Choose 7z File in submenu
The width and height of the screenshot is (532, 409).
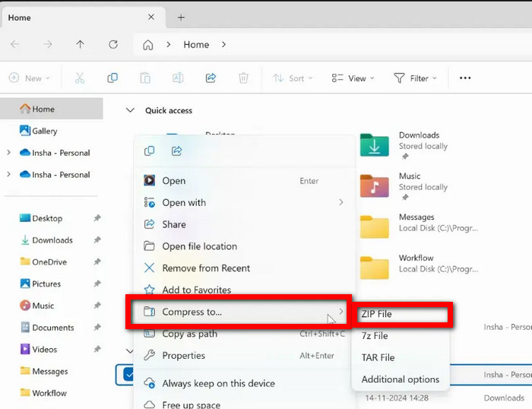point(401,336)
